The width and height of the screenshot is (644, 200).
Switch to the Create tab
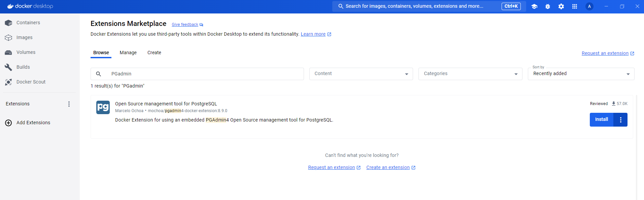tap(154, 53)
